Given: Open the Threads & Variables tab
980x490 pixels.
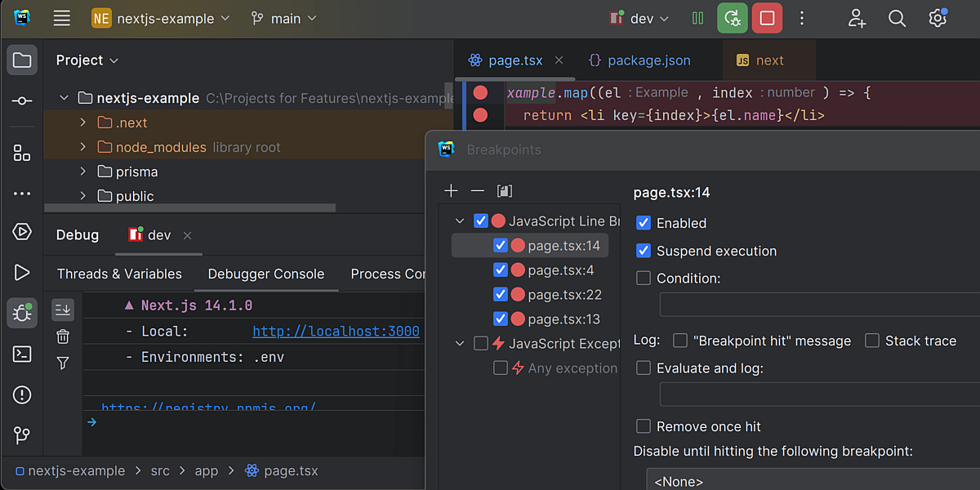Looking at the screenshot, I should (119, 274).
